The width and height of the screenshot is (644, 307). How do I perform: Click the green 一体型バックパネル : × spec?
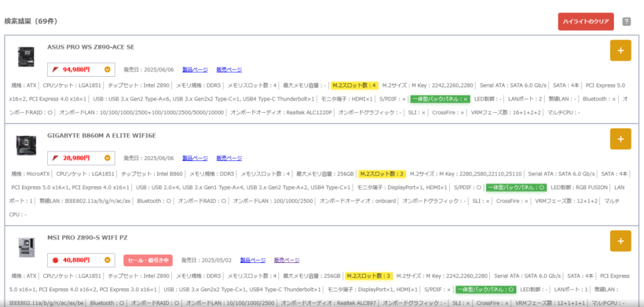[440, 99]
